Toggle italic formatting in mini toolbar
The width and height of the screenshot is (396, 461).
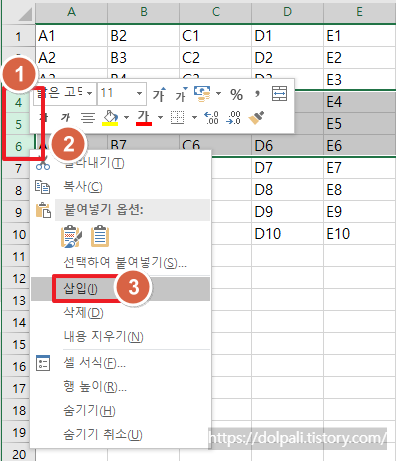pos(65,117)
